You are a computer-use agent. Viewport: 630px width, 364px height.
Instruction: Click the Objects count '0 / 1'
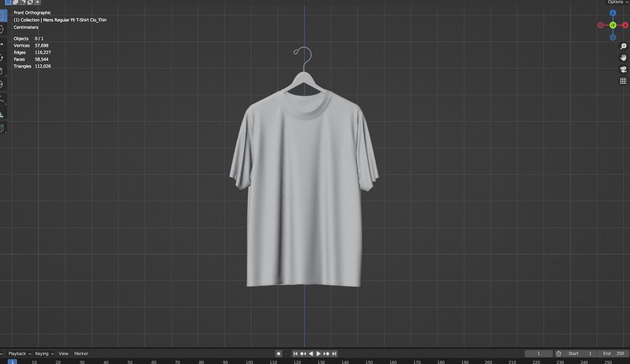coord(39,39)
